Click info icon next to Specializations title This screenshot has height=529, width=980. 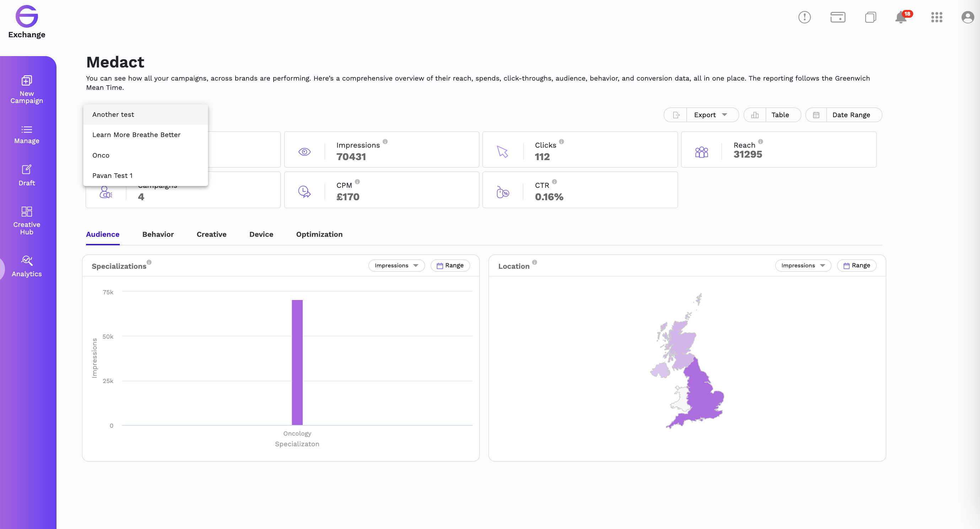pos(149,262)
